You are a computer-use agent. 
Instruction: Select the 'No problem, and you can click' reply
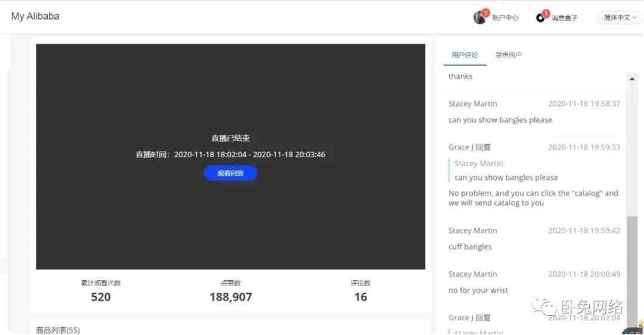tap(533, 198)
